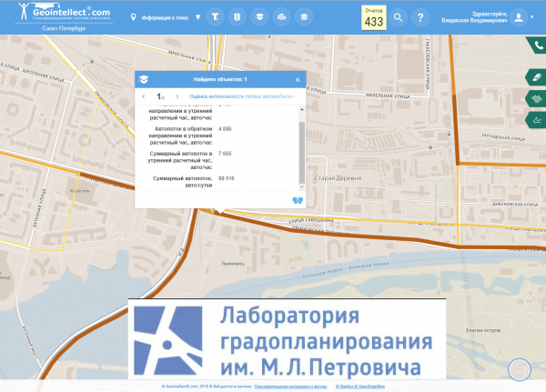Select the green eraser side tab
This screenshot has width=546, height=392.
coord(536,77)
